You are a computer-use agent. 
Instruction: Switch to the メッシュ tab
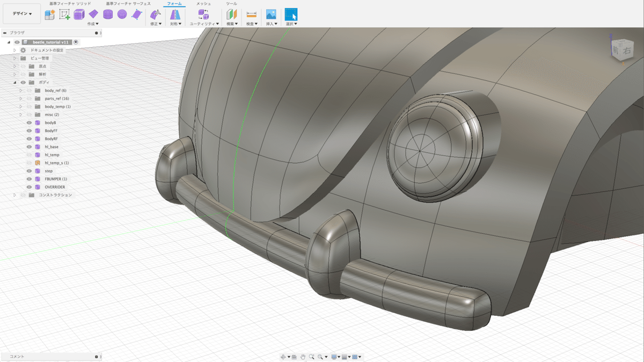coord(203,3)
